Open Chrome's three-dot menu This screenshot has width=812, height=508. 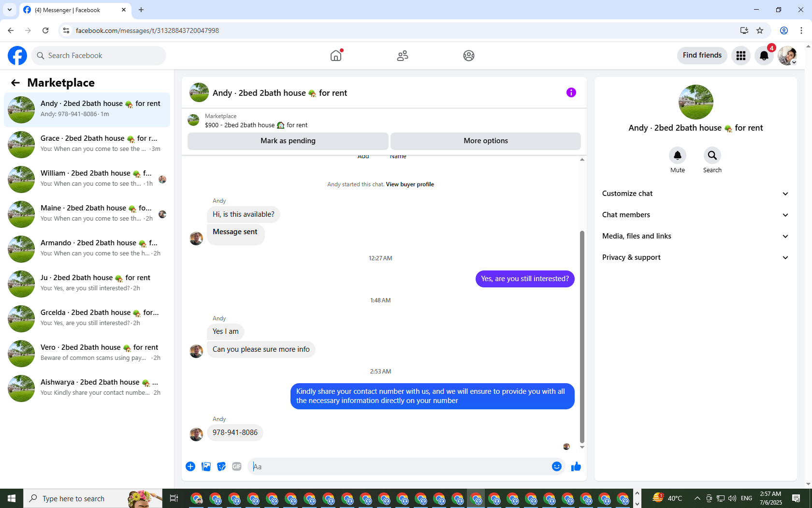pyautogui.click(x=801, y=30)
